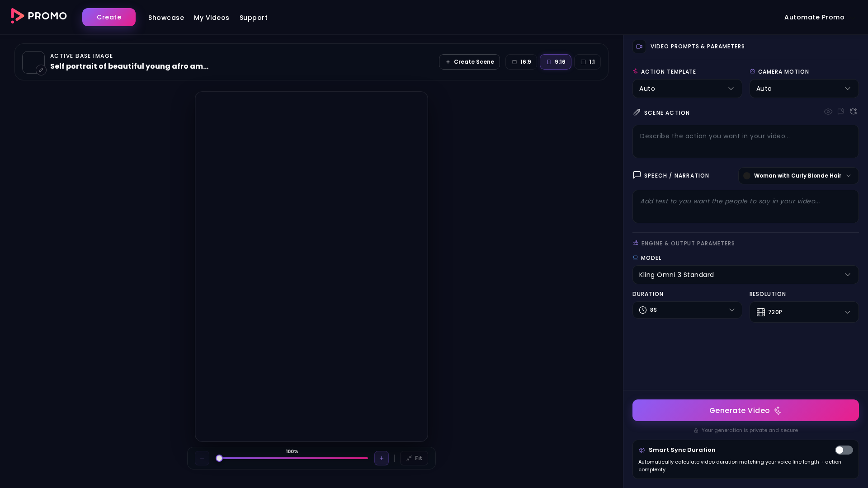Click the "100%" zoom percentage label
Screen dimensions: 868x488
click(x=292, y=452)
